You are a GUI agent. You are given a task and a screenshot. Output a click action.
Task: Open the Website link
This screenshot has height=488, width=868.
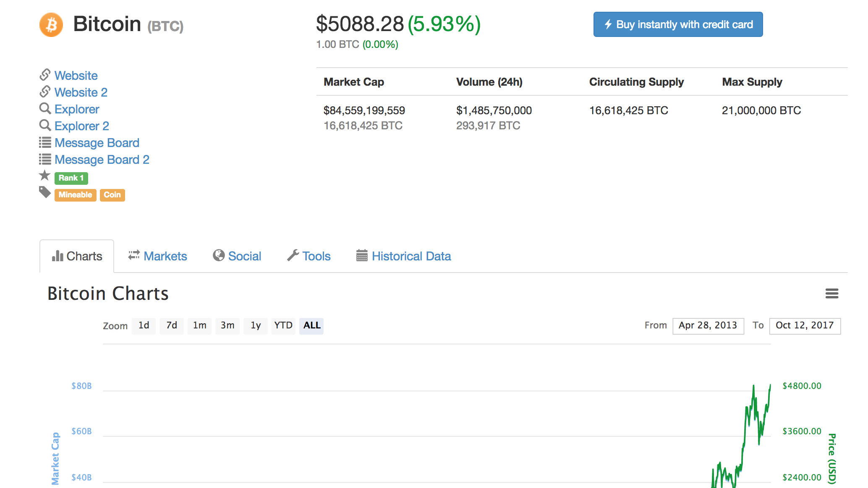(x=76, y=76)
